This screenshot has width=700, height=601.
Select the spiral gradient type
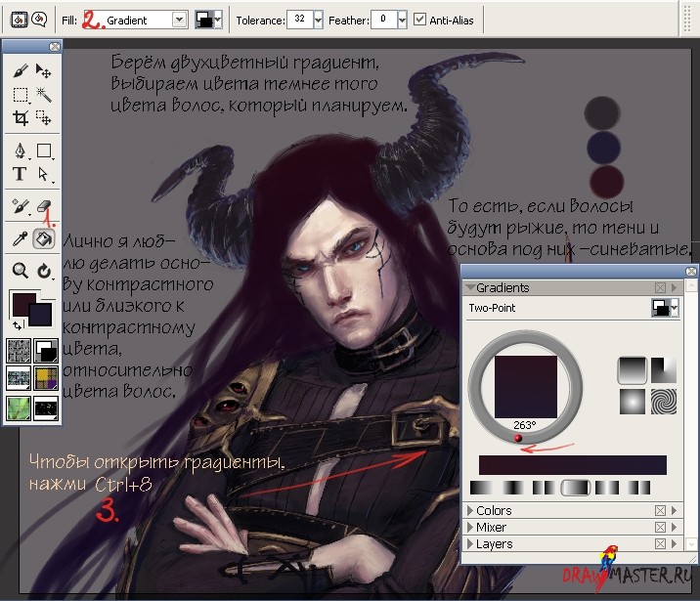coord(664,401)
